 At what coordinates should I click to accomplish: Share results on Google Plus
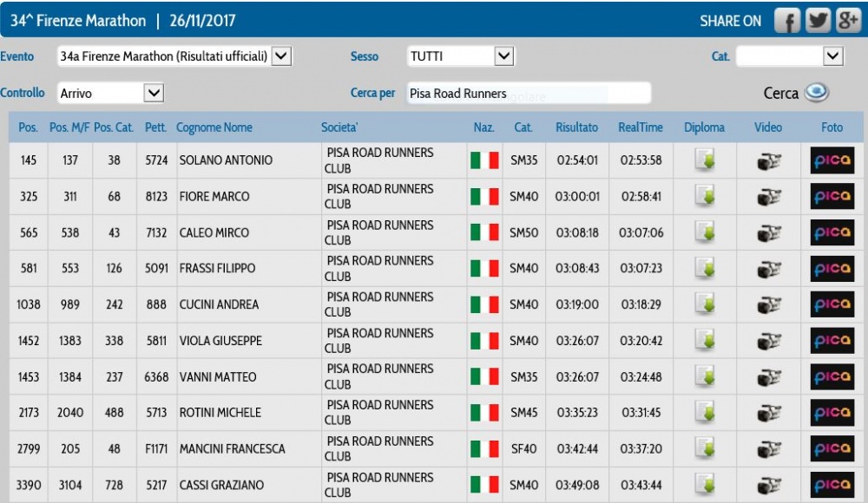coord(849,21)
